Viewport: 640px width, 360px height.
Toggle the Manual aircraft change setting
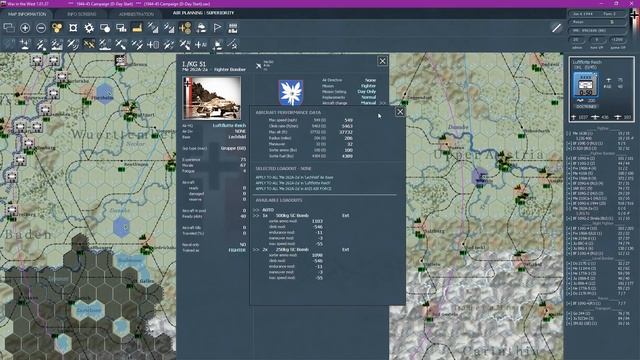368,103
